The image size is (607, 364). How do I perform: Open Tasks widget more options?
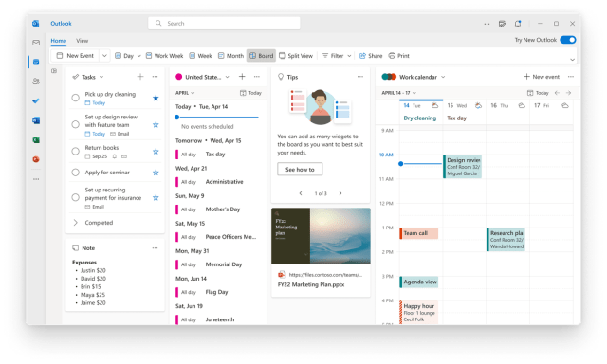pos(155,77)
